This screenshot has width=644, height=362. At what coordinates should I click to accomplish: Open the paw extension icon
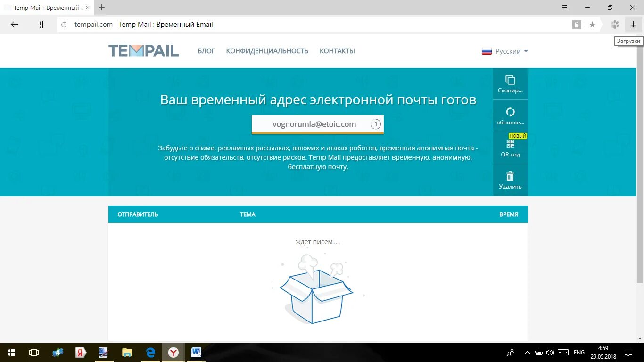point(615,25)
